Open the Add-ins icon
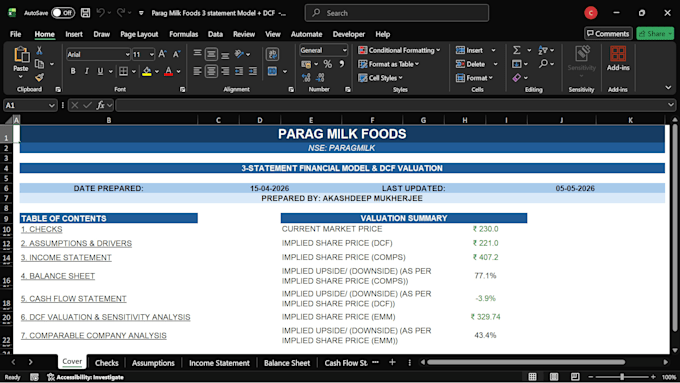This screenshot has height=383, width=680. (x=618, y=59)
